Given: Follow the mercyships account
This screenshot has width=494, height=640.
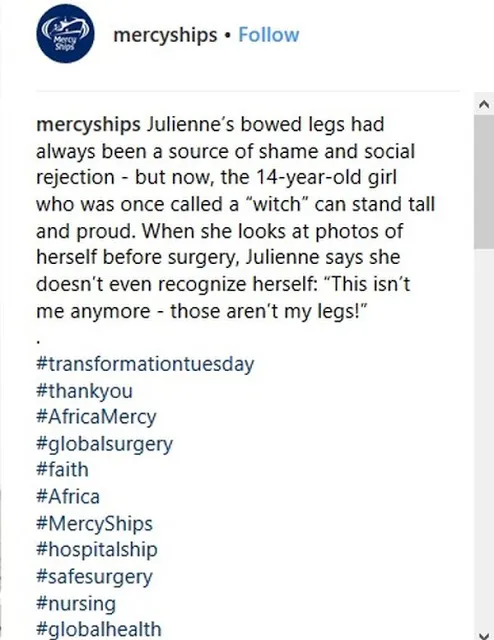Looking at the screenshot, I should click(269, 35).
